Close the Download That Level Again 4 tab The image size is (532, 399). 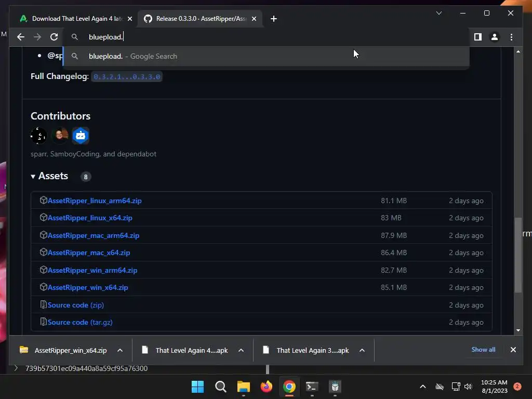point(129,19)
